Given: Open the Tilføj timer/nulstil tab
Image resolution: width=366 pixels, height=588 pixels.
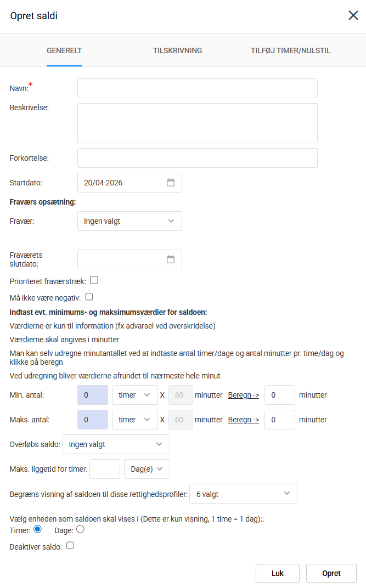Looking at the screenshot, I should (290, 50).
